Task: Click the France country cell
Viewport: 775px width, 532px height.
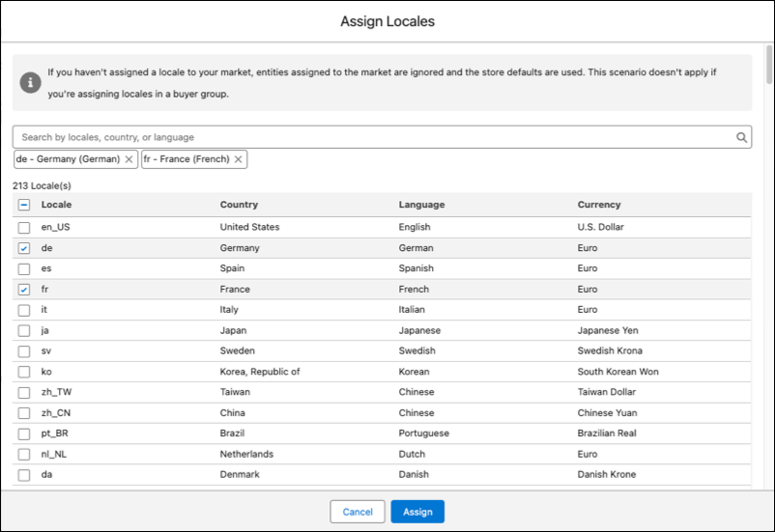Action: click(235, 289)
